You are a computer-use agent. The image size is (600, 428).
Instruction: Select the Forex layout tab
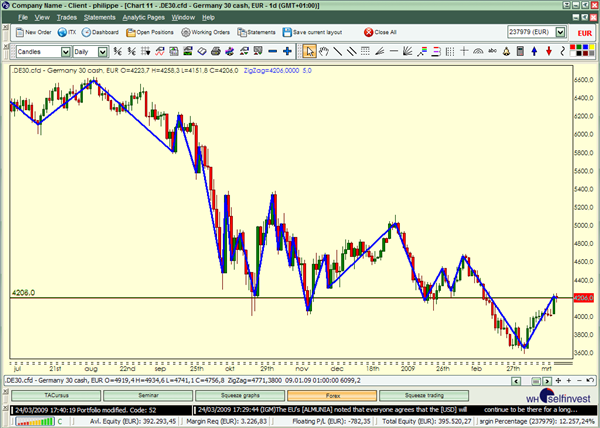(x=332, y=395)
